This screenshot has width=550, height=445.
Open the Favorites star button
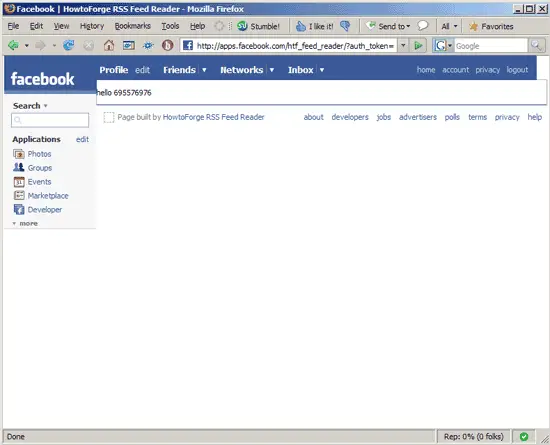point(491,26)
